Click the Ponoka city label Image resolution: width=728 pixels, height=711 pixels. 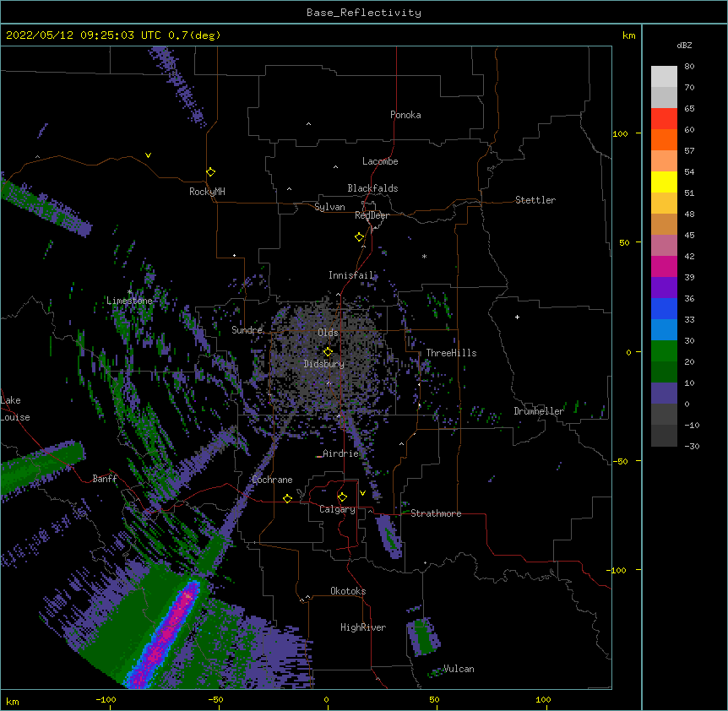click(x=405, y=115)
